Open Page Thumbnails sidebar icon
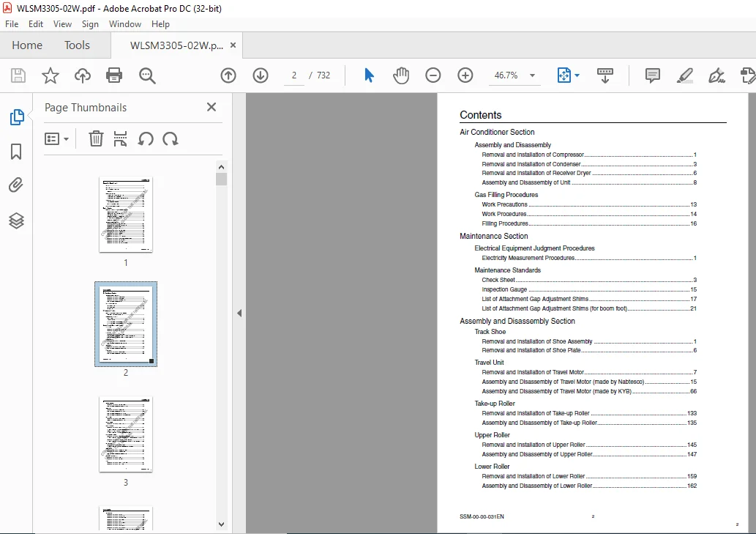This screenshot has height=534, width=756. [x=17, y=117]
